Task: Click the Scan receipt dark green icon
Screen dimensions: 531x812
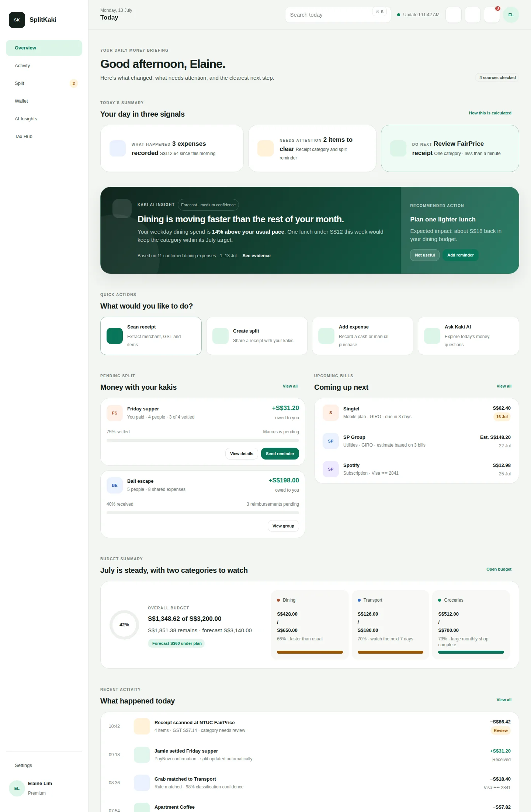Action: 115,336
